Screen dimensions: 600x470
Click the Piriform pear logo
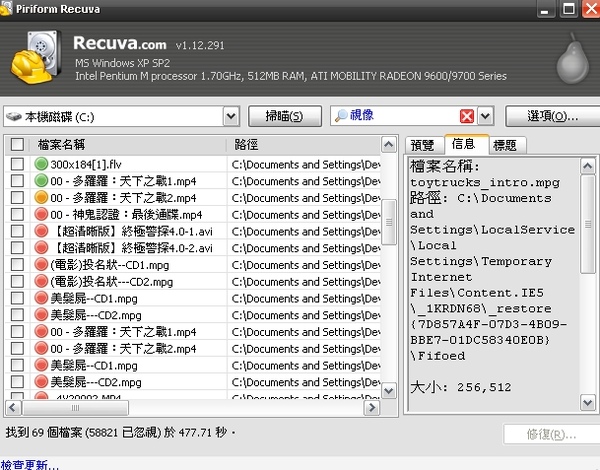[572, 59]
